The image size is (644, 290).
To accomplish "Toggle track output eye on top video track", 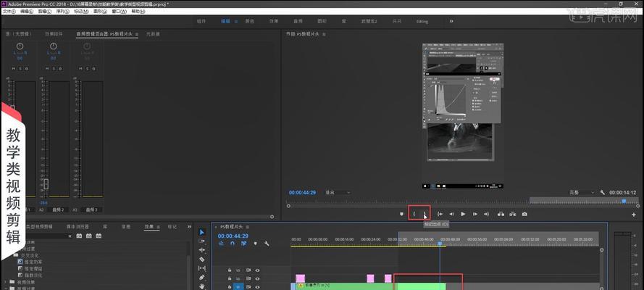I will (257, 270).
